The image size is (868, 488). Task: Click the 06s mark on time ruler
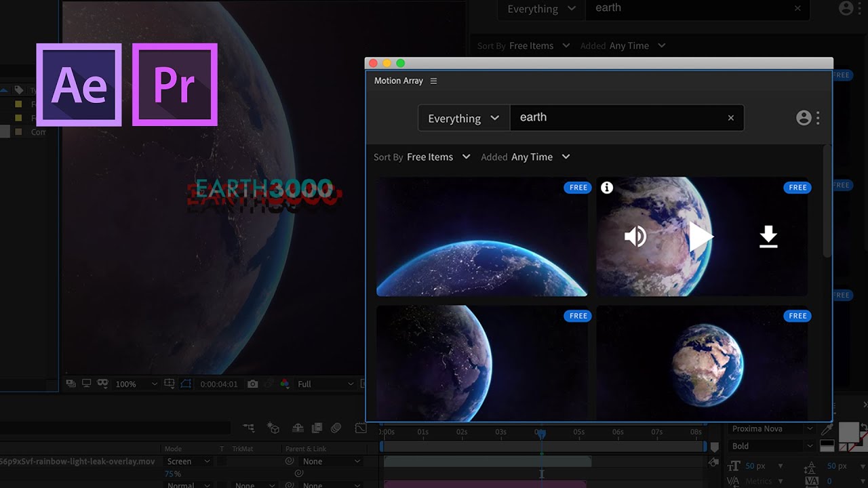618,432
